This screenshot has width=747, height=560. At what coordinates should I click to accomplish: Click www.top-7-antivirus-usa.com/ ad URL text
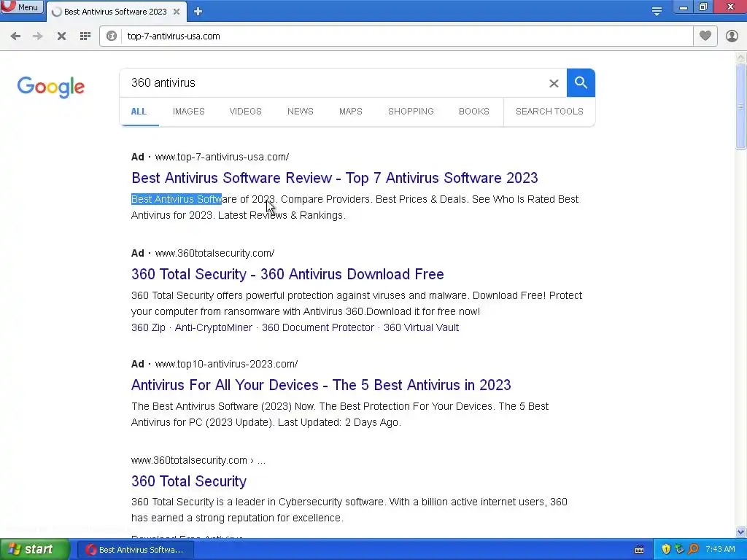(x=222, y=157)
